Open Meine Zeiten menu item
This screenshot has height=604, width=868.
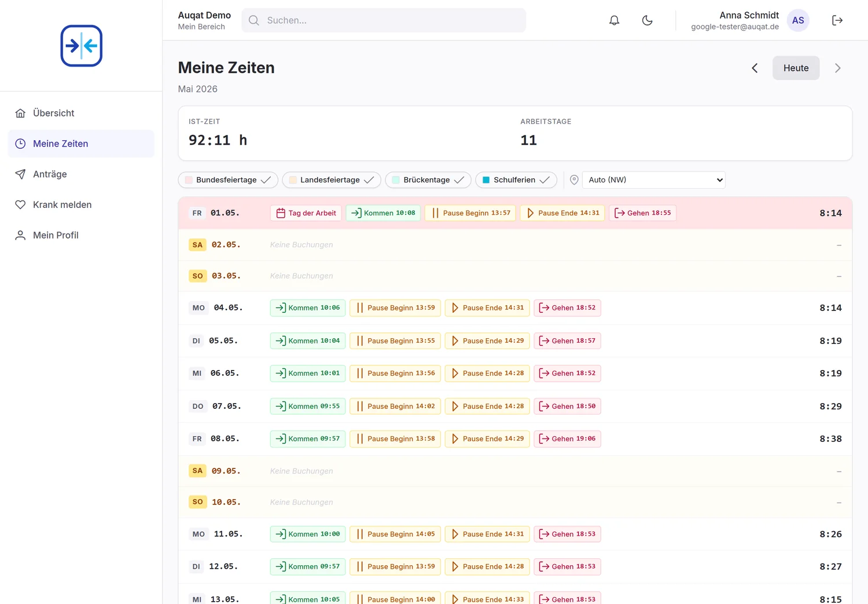point(81,144)
